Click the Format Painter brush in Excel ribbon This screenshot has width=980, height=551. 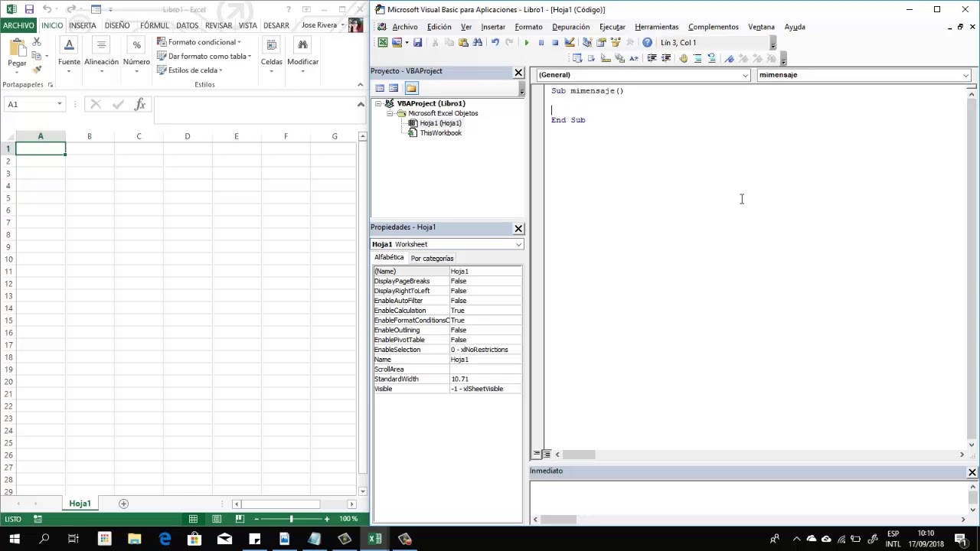(36, 70)
